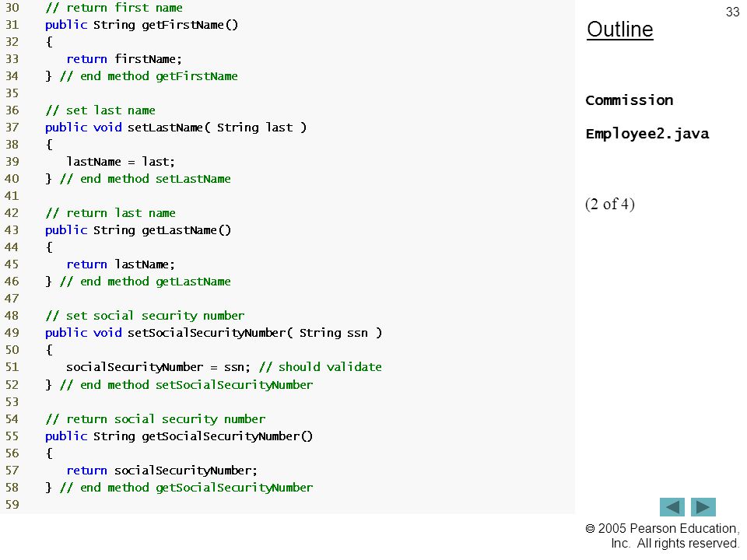Click the 'Employee2.java' text
Screen dimensions: 747x560
coord(647,134)
